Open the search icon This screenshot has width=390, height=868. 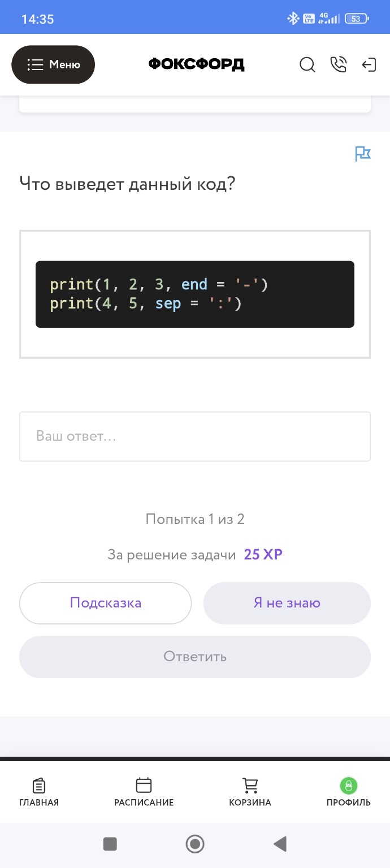coord(307,65)
